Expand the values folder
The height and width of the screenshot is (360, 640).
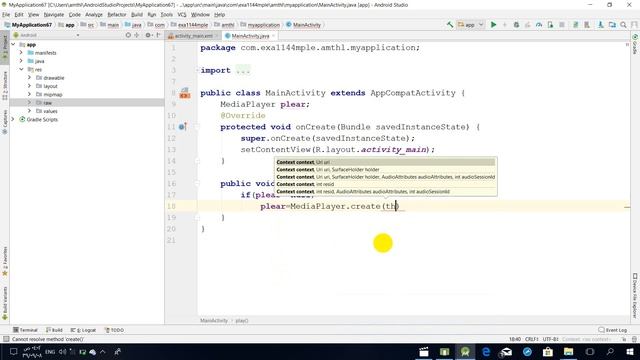pos(29,111)
